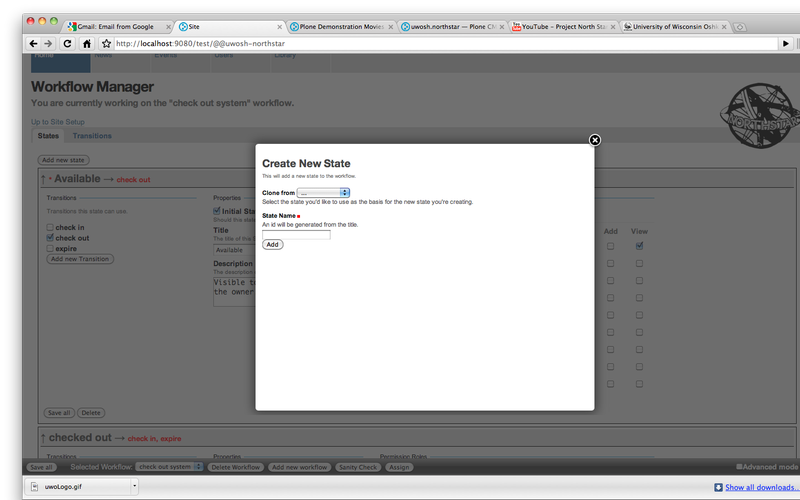Open the new tab button
The width and height of the screenshot is (800, 500).
(739, 27)
